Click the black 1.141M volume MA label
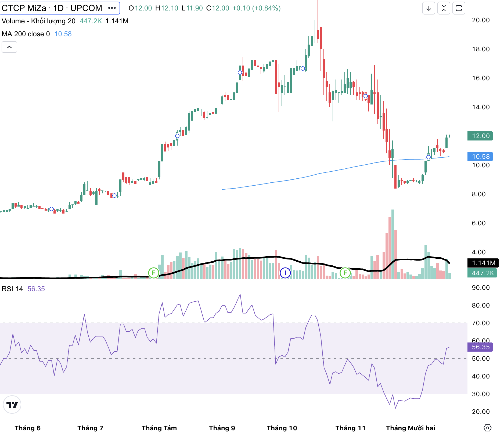504x433 pixels. 483,263
